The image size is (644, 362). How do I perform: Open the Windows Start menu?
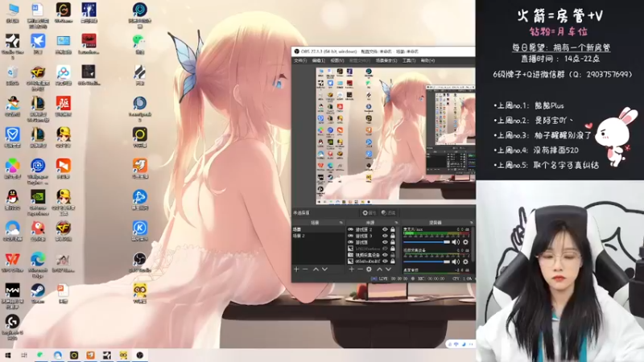point(7,356)
